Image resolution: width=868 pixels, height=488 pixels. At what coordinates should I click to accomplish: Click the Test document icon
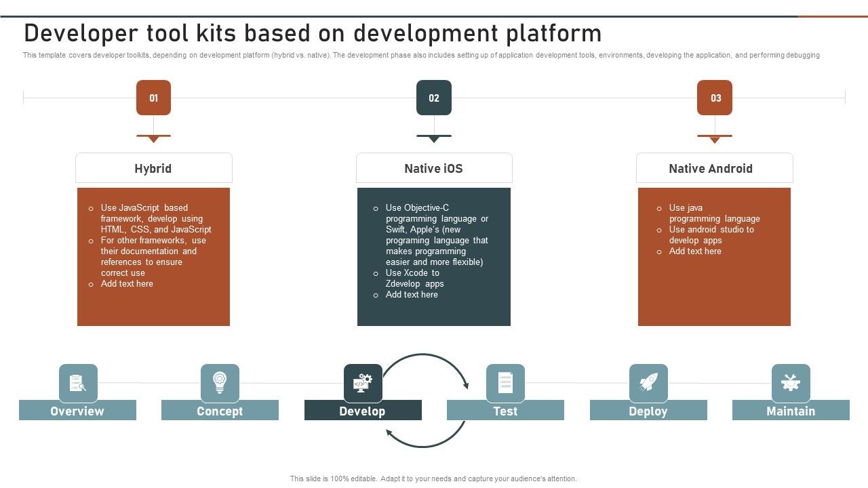tap(505, 383)
